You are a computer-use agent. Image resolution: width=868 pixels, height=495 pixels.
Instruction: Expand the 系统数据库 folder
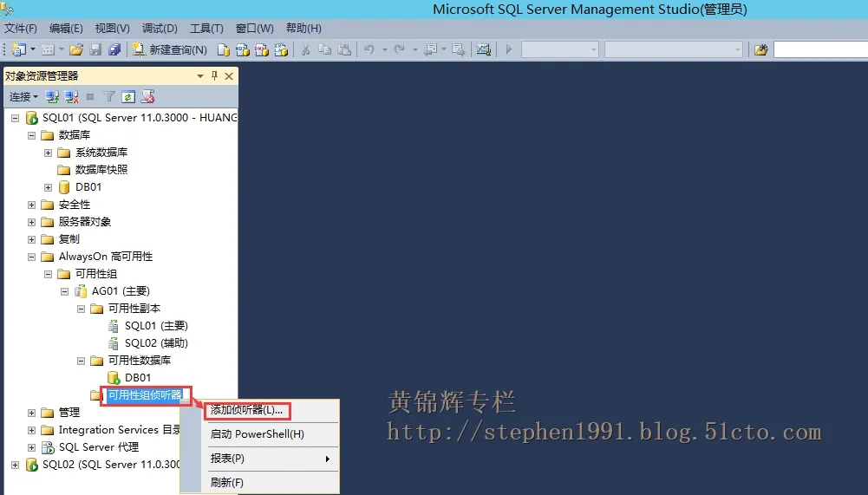click(x=49, y=153)
